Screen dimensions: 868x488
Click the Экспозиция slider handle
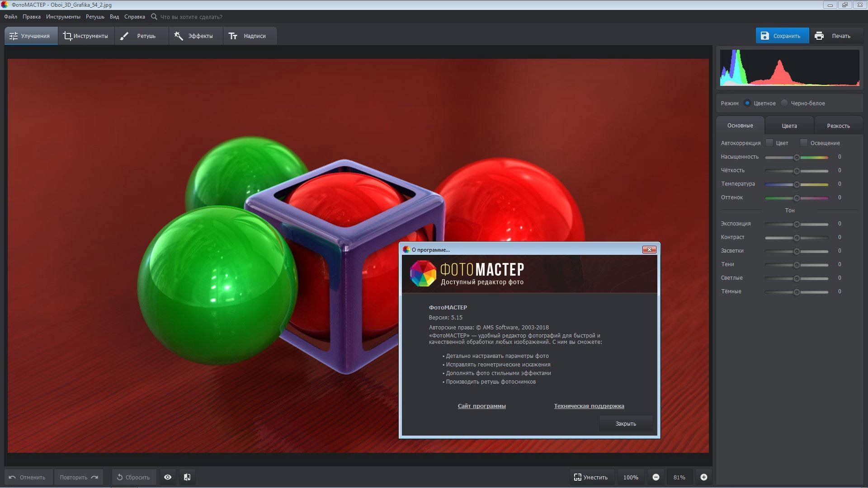click(797, 224)
